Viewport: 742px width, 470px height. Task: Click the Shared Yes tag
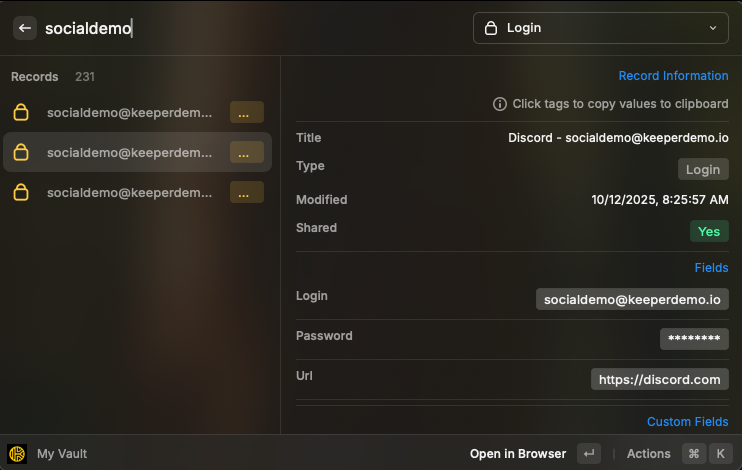pyautogui.click(x=708, y=231)
